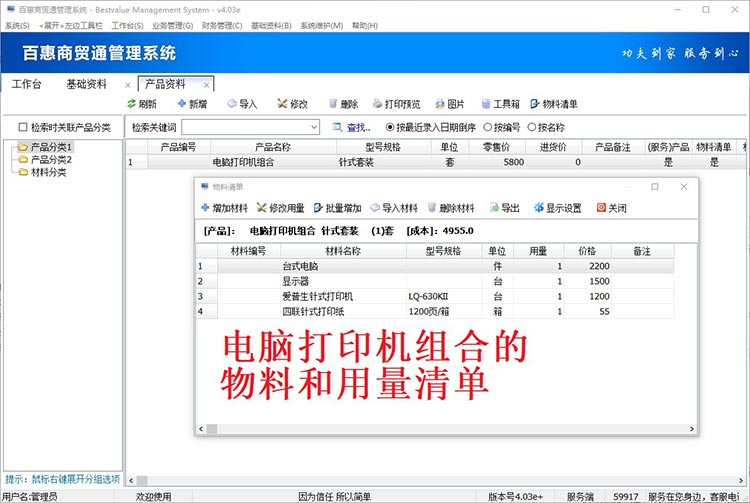This screenshot has height=503, width=750.
Task: Switch to the 基础资料 tab
Action: 87,84
